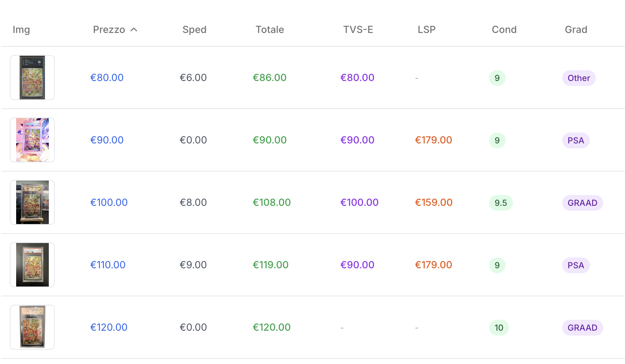625x364 pixels.
Task: Click the €108.00 total value
Action: click(x=272, y=202)
